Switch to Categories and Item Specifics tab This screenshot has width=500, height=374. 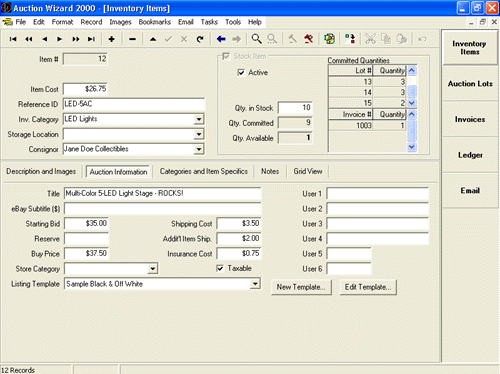coord(203,171)
